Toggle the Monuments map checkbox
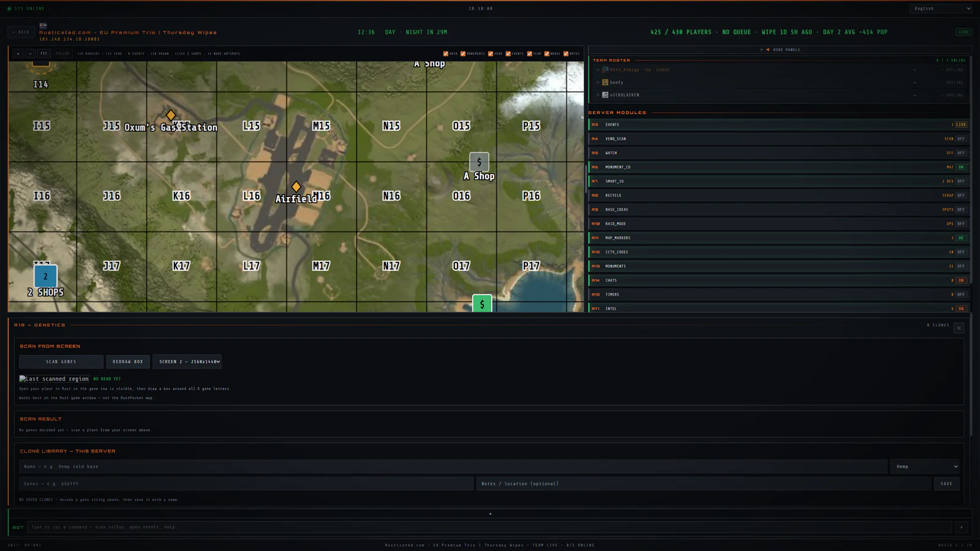980x551 pixels. coord(463,54)
